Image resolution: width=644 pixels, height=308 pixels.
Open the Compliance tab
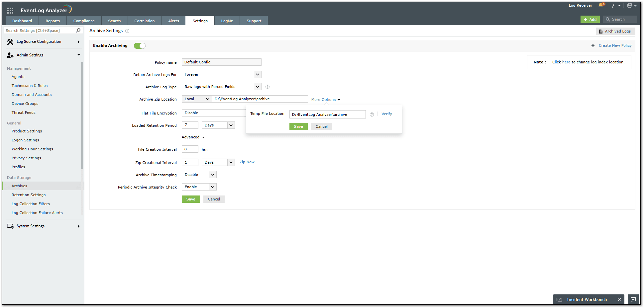(x=84, y=21)
